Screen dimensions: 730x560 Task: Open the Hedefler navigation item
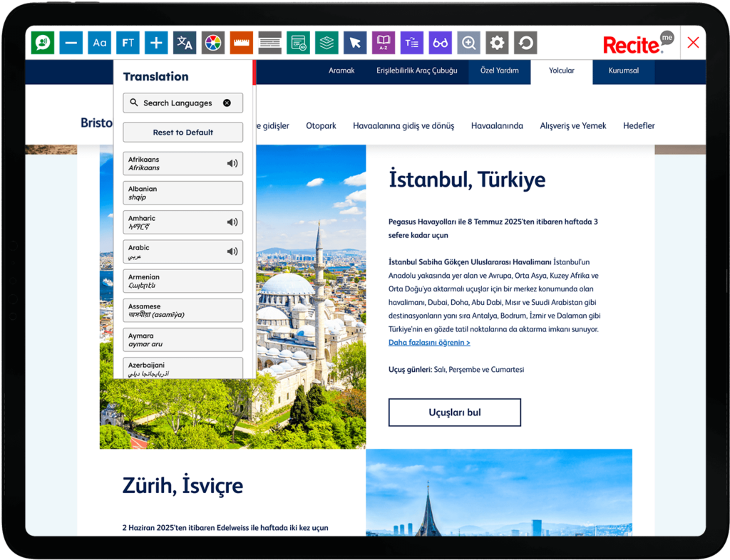(x=638, y=125)
